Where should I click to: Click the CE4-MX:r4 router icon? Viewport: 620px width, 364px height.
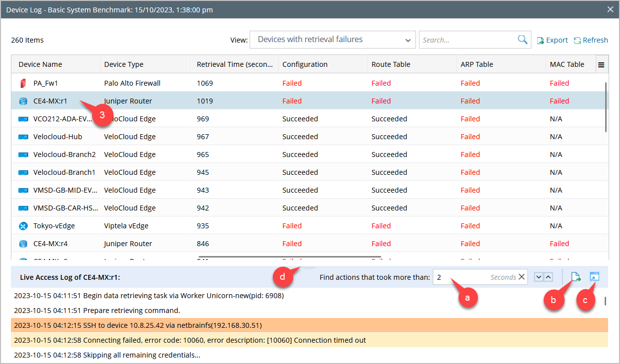(23, 244)
